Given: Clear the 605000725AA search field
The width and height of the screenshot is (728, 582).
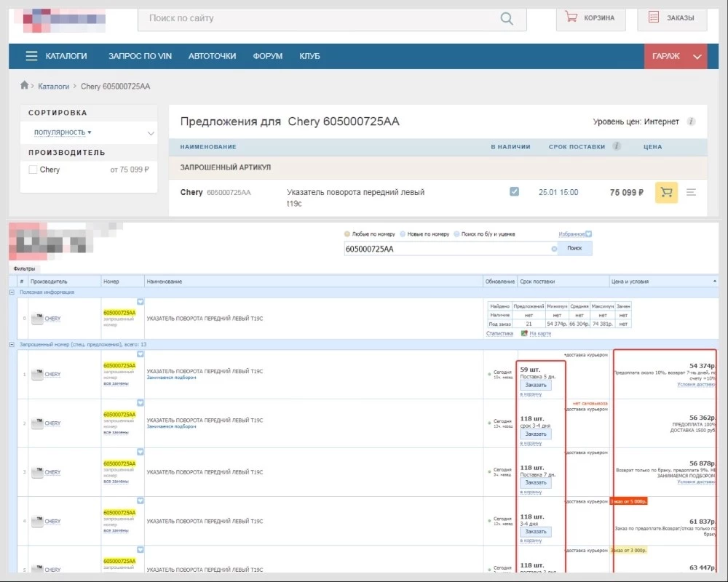Looking at the screenshot, I should point(553,249).
